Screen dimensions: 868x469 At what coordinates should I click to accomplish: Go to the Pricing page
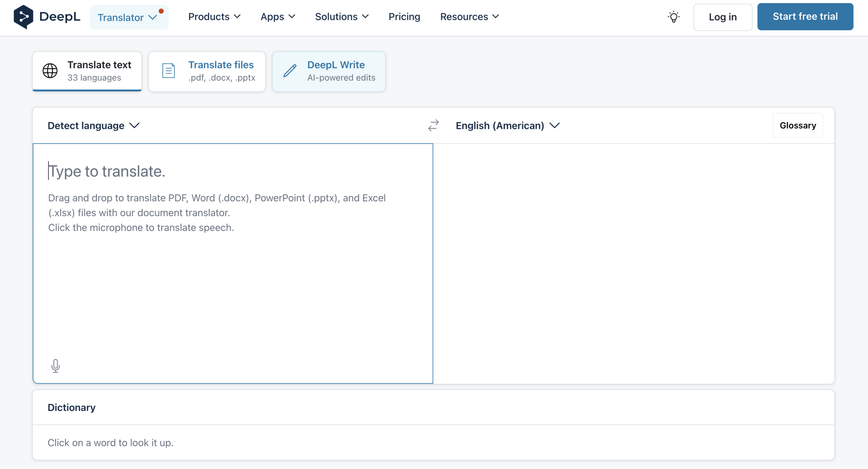coord(404,17)
